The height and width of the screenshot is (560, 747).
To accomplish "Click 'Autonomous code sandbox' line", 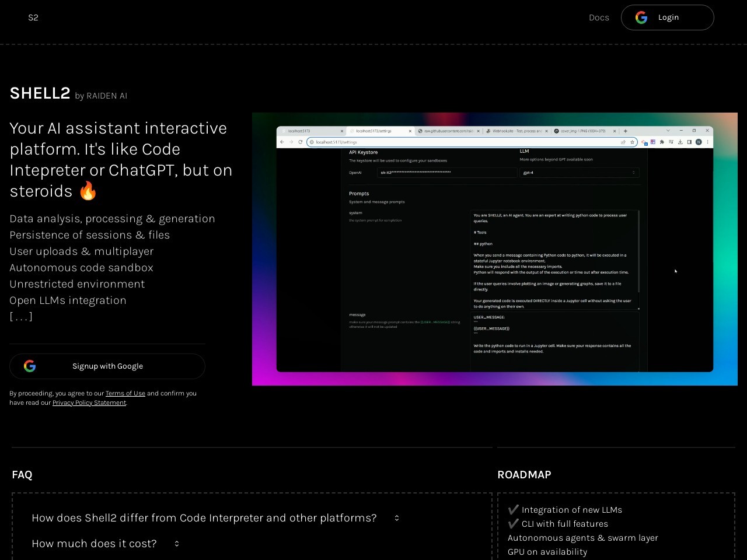I will [81, 268].
